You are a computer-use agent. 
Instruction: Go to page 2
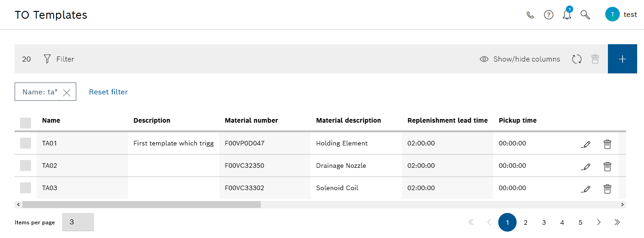point(526,222)
